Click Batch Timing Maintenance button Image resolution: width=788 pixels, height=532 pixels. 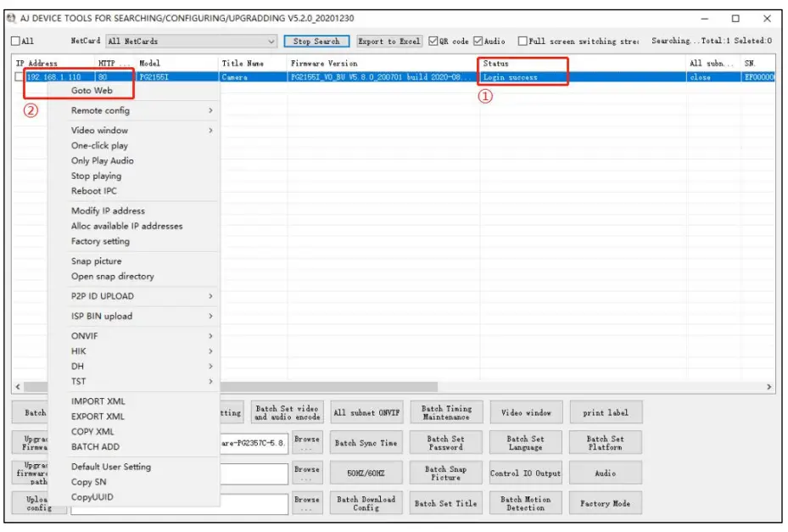(446, 413)
